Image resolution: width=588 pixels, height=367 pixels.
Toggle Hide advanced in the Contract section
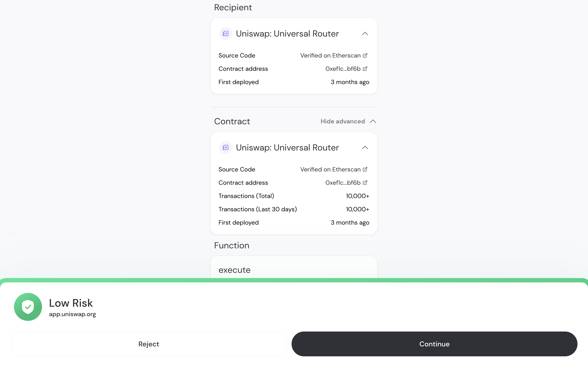coord(343,121)
